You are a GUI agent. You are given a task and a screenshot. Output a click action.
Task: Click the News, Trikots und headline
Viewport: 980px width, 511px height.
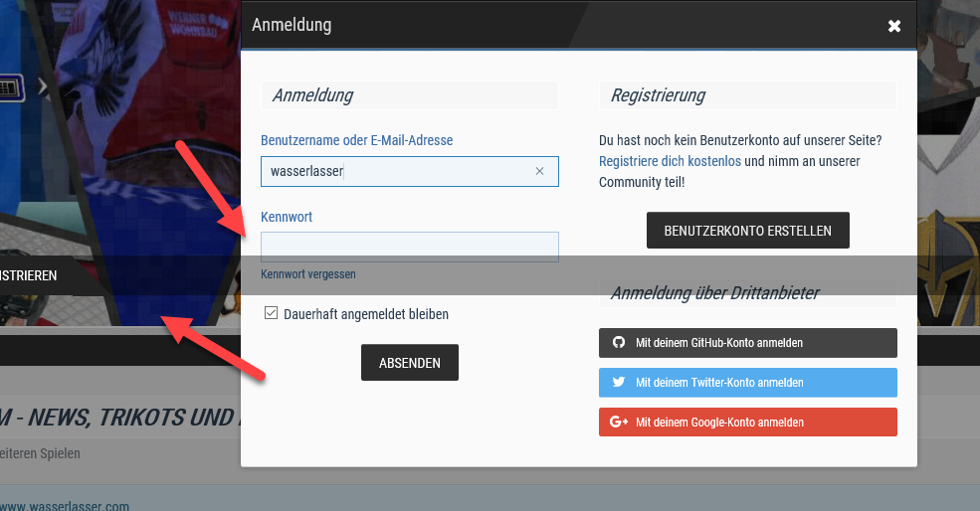point(119,419)
